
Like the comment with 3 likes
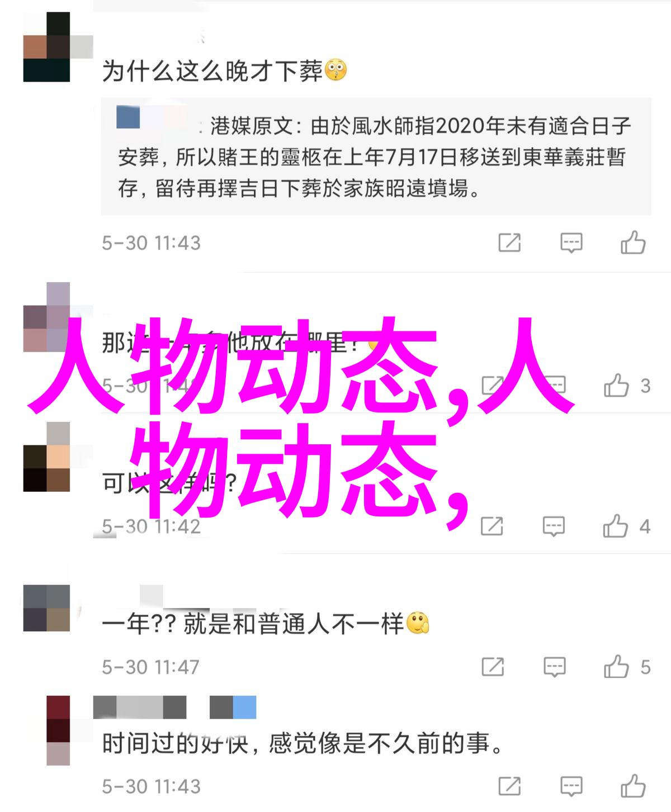point(616,386)
